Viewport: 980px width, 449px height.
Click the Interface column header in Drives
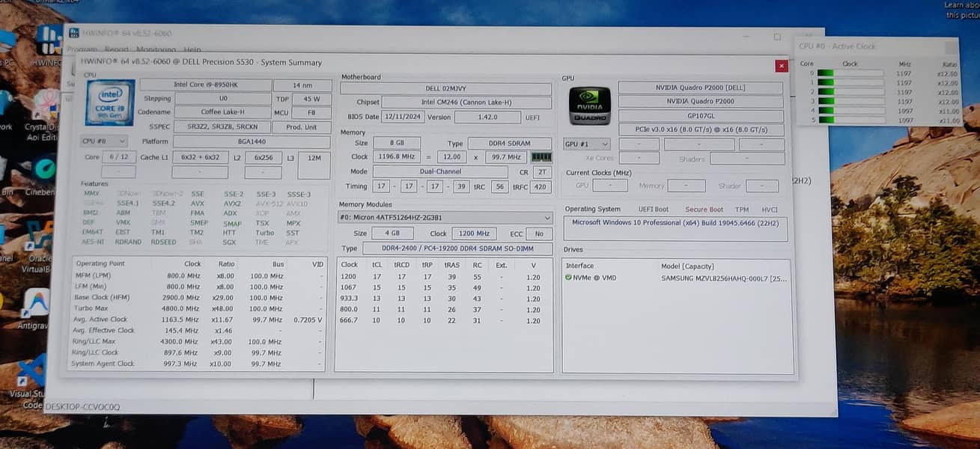click(579, 266)
